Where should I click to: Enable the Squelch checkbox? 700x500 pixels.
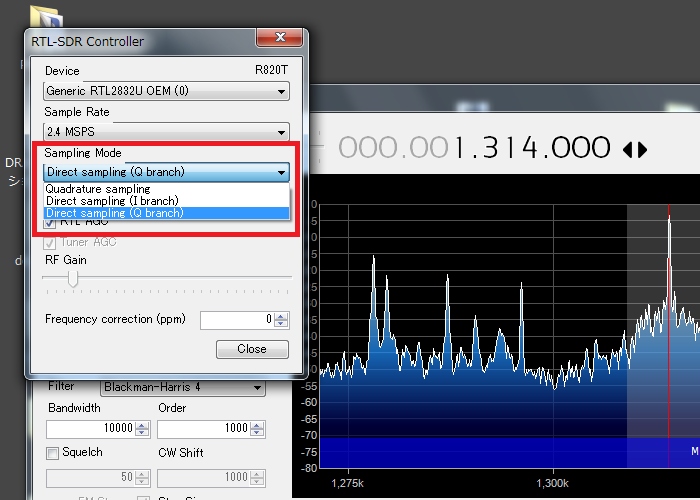52,453
